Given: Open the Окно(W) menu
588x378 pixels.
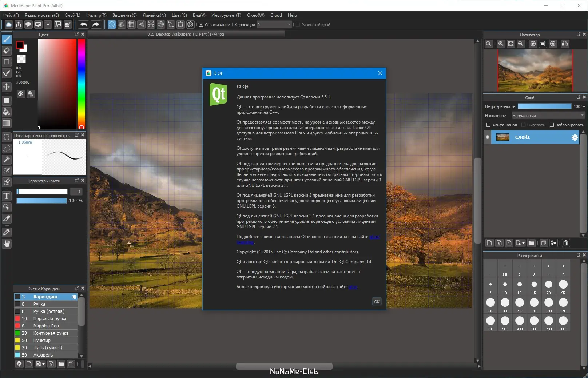Looking at the screenshot, I should pyautogui.click(x=256, y=15).
